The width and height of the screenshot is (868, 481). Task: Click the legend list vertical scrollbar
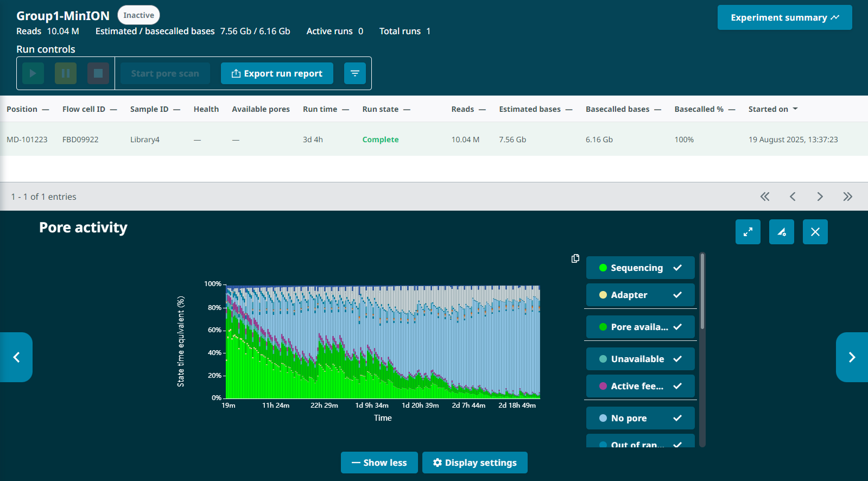click(x=702, y=293)
